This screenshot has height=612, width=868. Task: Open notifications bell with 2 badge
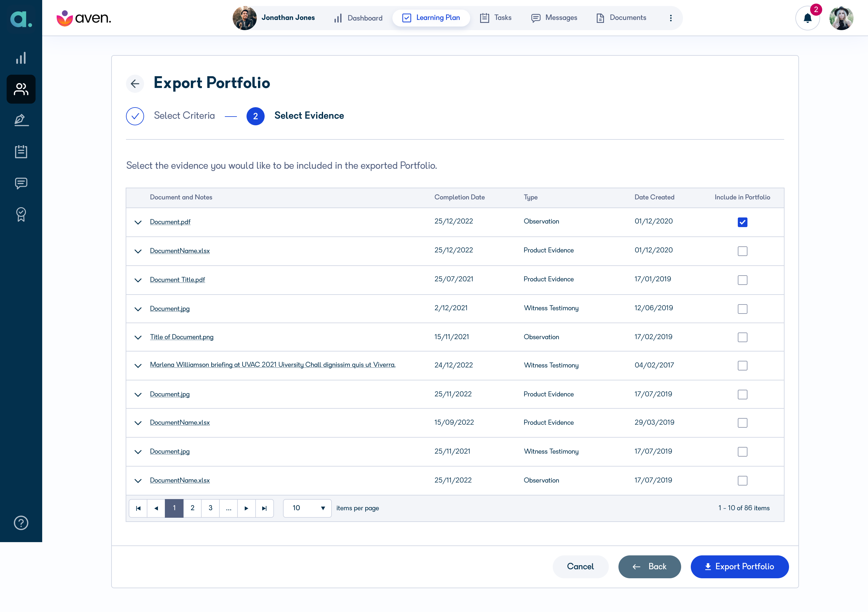tap(807, 18)
